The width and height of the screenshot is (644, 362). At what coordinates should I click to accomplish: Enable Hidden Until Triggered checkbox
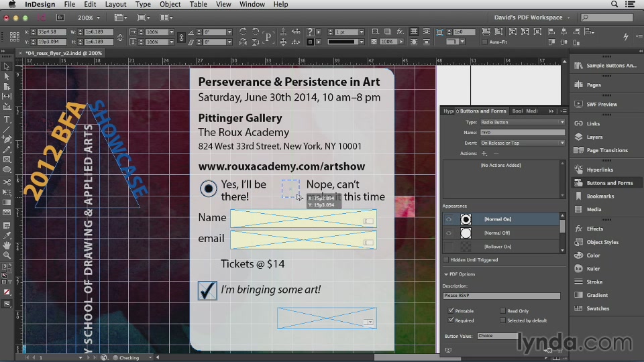(x=446, y=260)
